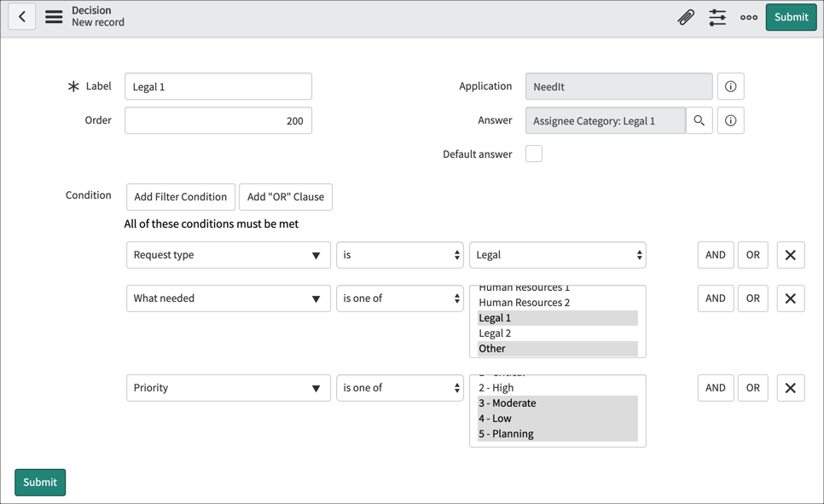Viewport: 824px width, 504px height.
Task: View reference info for the Answer field
Action: pyautogui.click(x=730, y=120)
